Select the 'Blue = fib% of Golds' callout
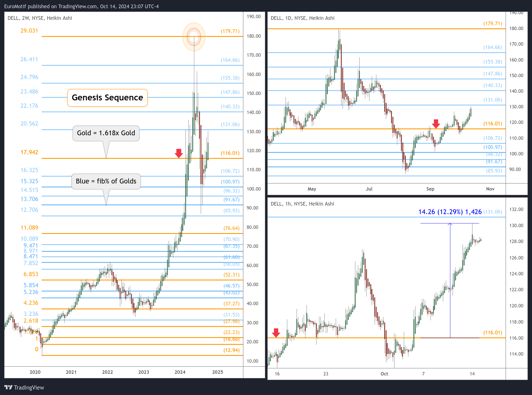Image resolution: width=532 pixels, height=395 pixels. tap(106, 181)
